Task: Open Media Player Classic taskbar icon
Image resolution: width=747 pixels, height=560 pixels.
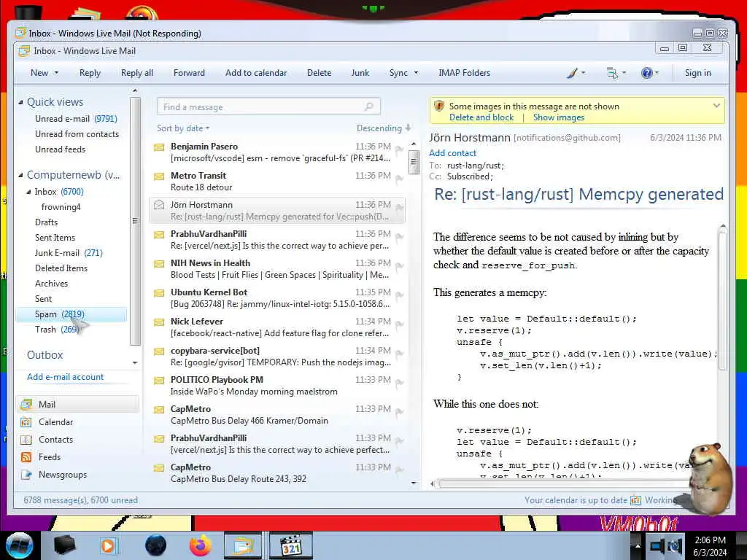Action: [290, 545]
